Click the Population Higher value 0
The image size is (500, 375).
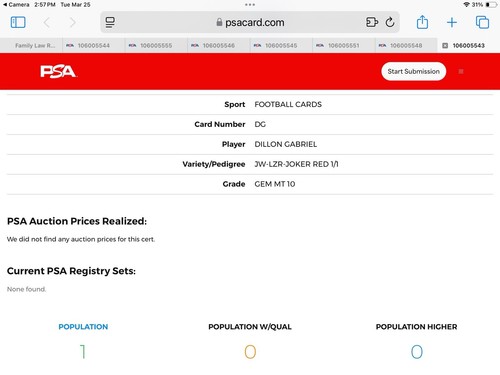pyautogui.click(x=417, y=352)
